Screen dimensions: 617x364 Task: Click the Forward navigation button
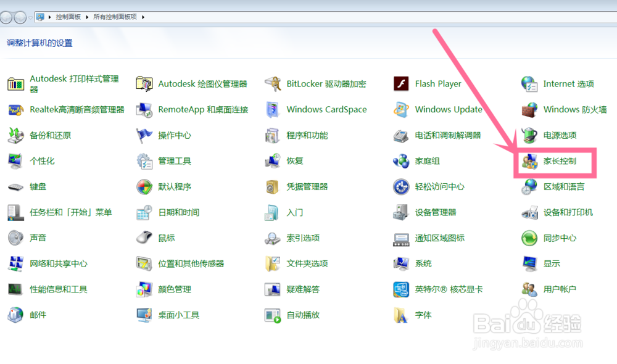[20, 17]
